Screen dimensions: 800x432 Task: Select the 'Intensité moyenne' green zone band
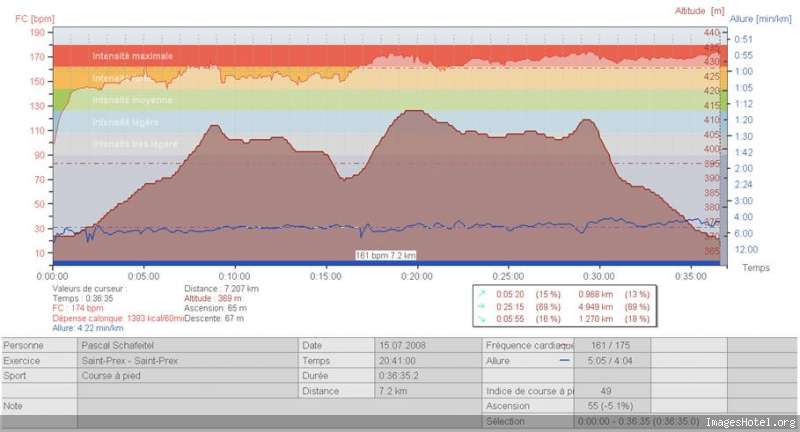[386, 100]
